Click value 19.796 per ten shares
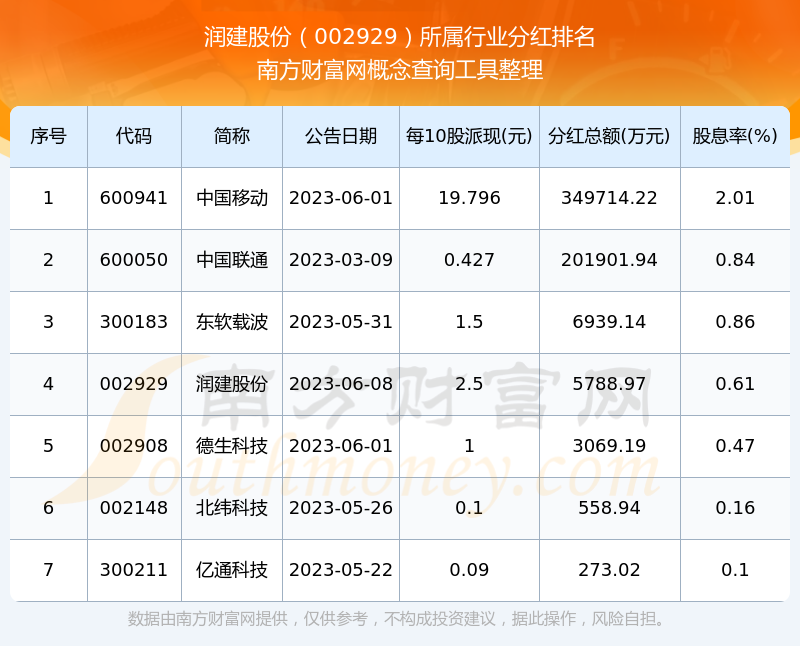This screenshot has height=646, width=800. tap(469, 198)
